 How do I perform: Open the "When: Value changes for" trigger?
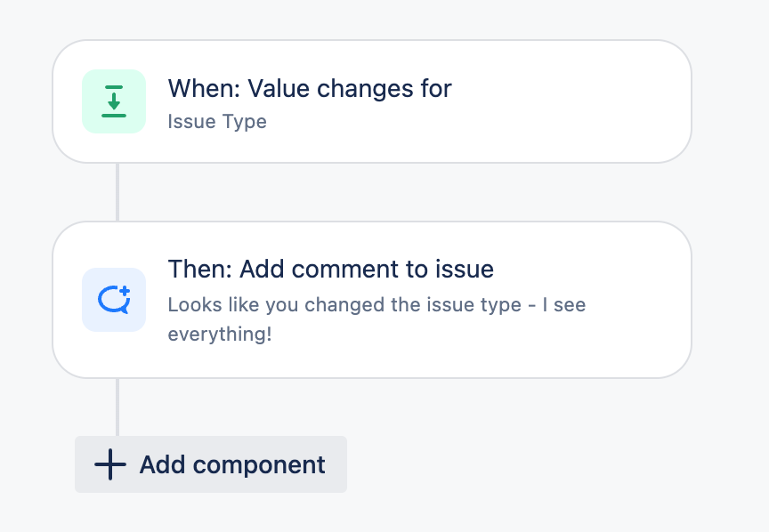(310, 89)
